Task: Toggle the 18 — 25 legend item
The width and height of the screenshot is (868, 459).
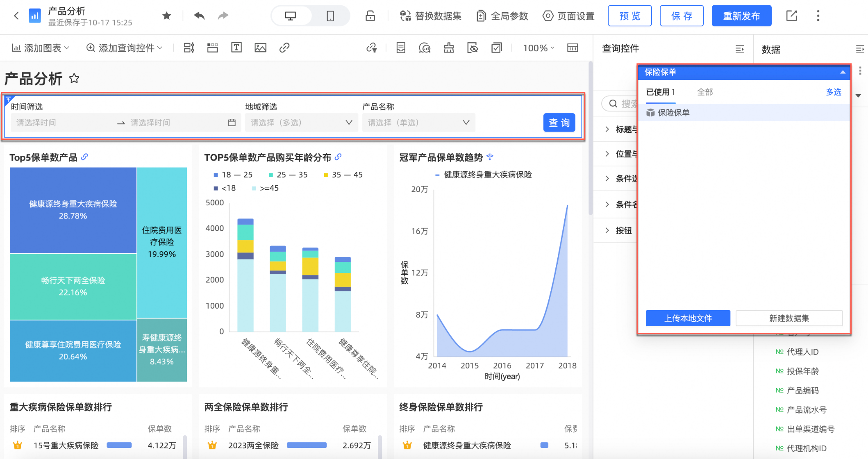Action: point(233,175)
